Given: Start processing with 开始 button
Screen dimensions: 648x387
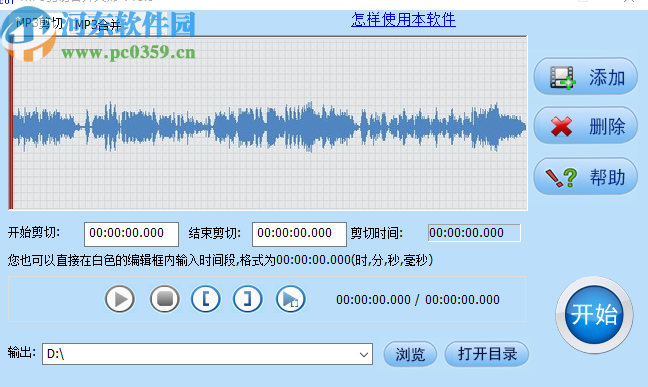Looking at the screenshot, I should point(594,315).
